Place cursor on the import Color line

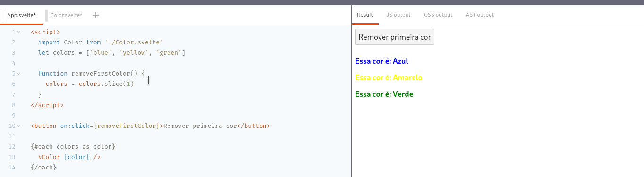click(x=101, y=42)
